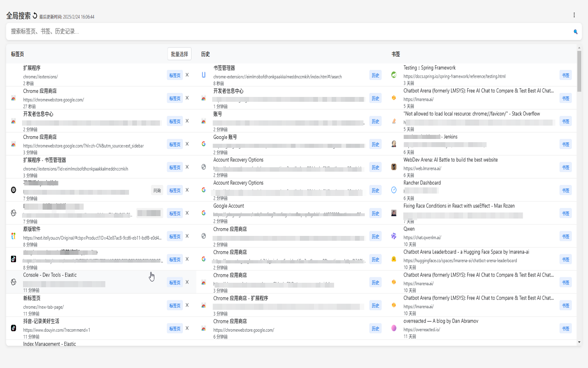Close the 抖音-记录美好生活 tab
This screenshot has width=588, height=368.
[187, 328]
